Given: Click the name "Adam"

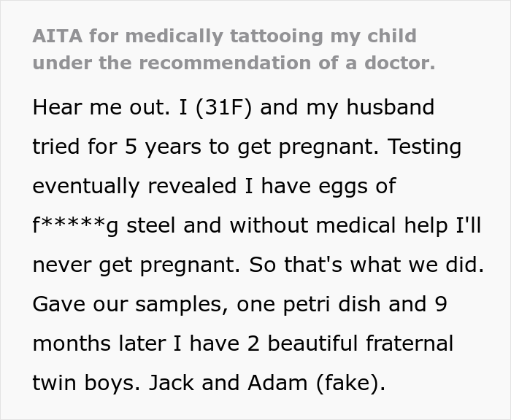Looking at the screenshot, I should [277, 383].
